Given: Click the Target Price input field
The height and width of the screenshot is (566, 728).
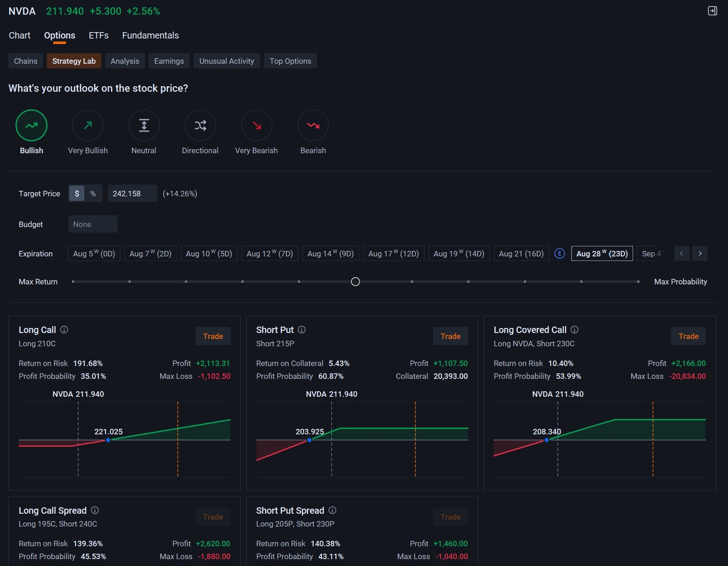Looking at the screenshot, I should [133, 194].
